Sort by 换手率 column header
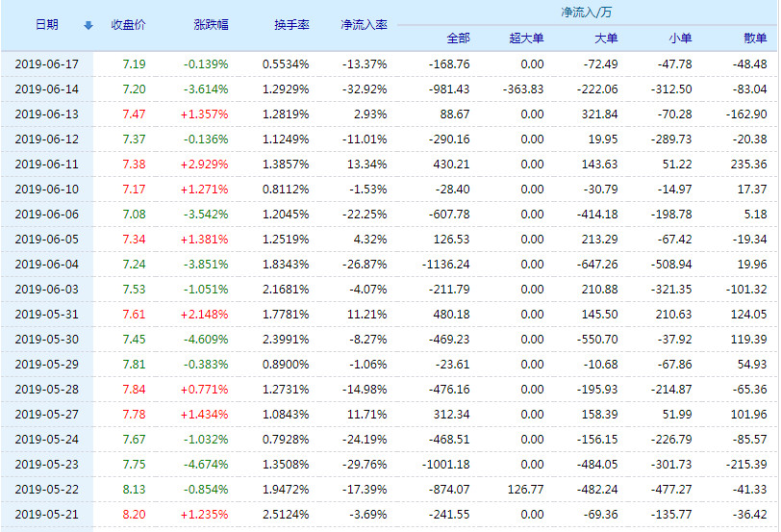Viewport: 781px width, 532px height. point(291,24)
